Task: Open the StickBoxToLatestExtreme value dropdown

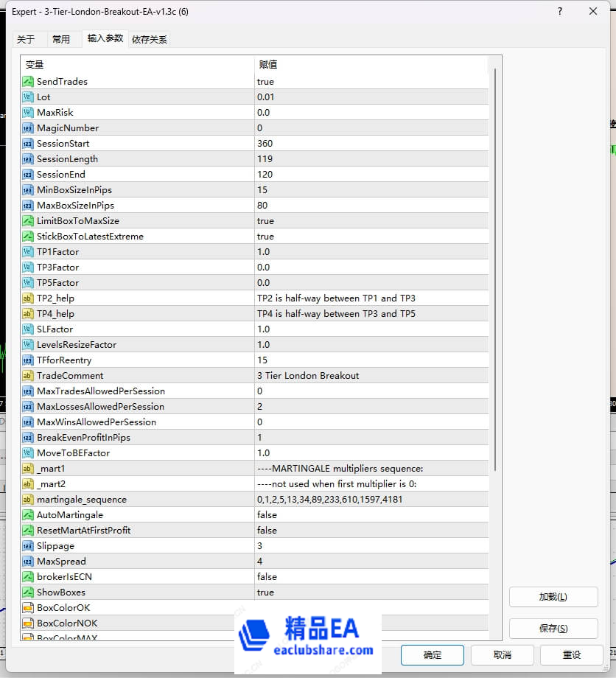Action: click(368, 237)
